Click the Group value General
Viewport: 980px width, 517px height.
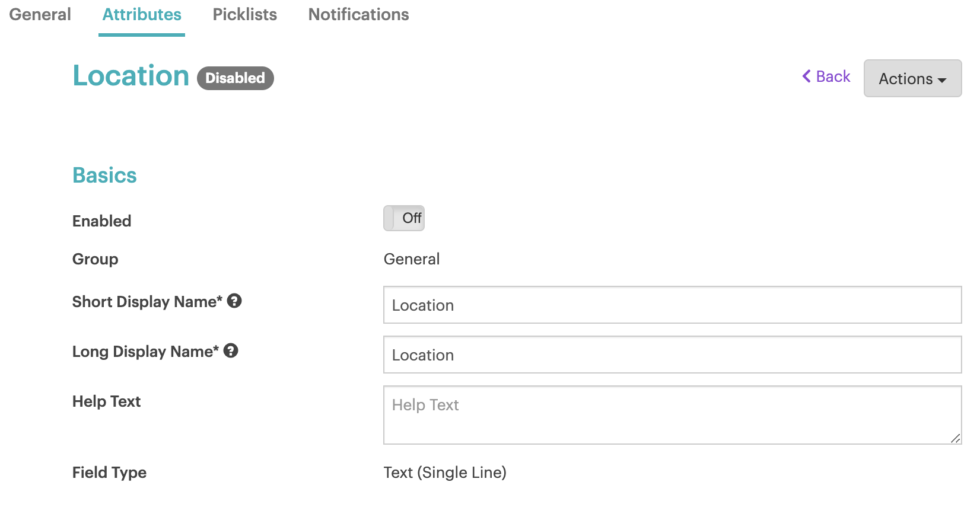(412, 259)
